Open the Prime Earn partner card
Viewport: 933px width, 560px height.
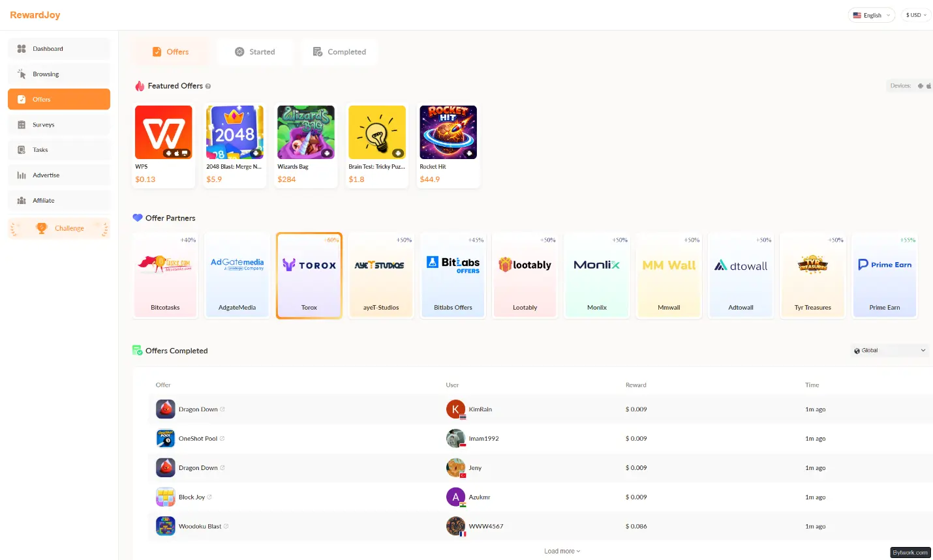tap(885, 276)
